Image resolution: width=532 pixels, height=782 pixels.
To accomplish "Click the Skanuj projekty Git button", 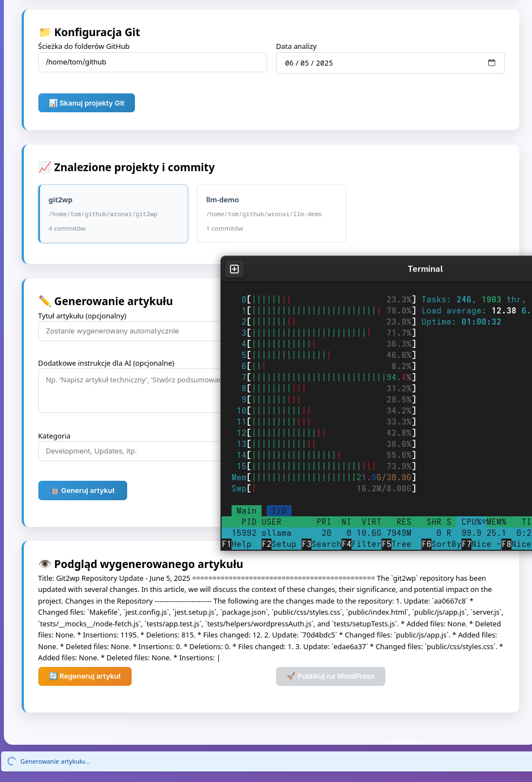I will coord(87,103).
